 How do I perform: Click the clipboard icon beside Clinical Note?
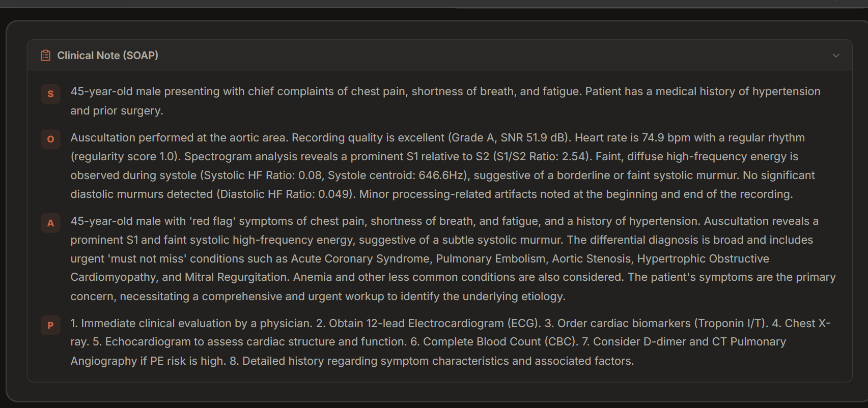click(45, 55)
